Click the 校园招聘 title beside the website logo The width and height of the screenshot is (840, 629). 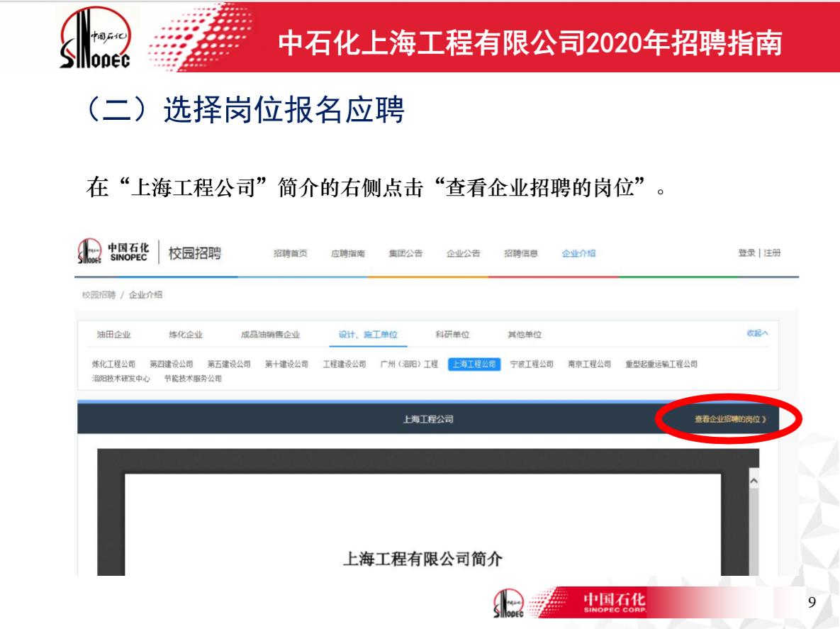(195, 253)
